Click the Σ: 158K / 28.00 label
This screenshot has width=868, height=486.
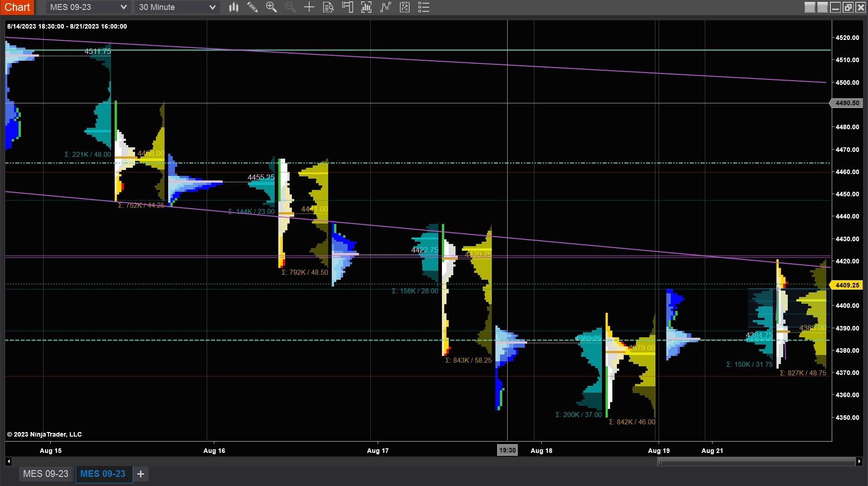click(415, 291)
